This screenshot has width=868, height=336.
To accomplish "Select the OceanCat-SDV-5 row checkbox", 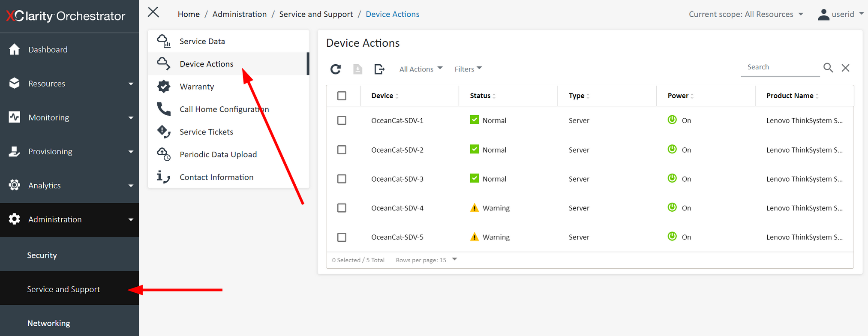I will point(342,237).
